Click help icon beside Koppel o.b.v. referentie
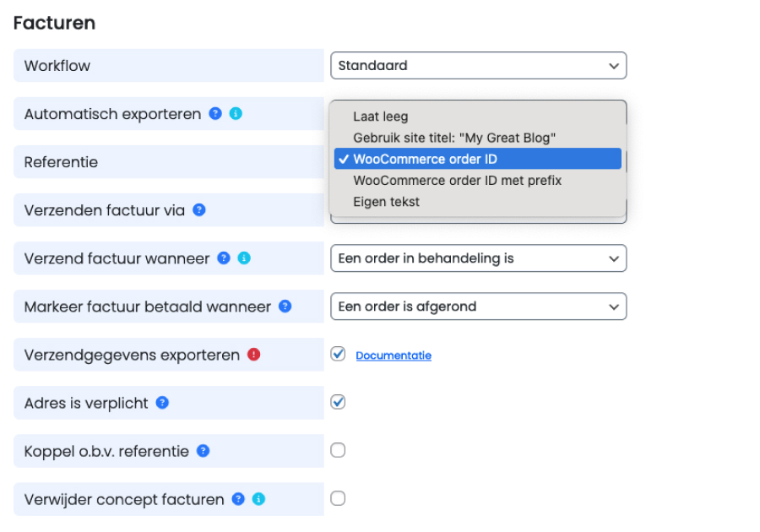This screenshot has height=532, width=760. (x=203, y=451)
